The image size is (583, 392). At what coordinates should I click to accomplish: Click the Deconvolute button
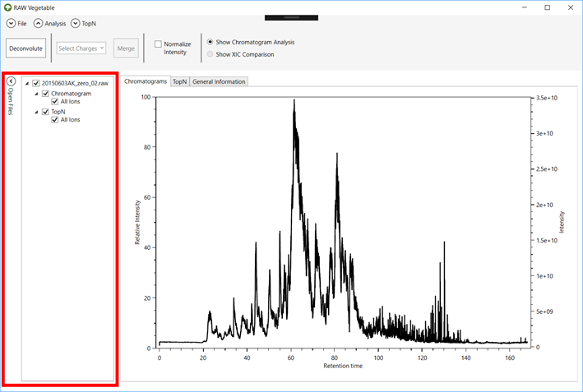(25, 48)
